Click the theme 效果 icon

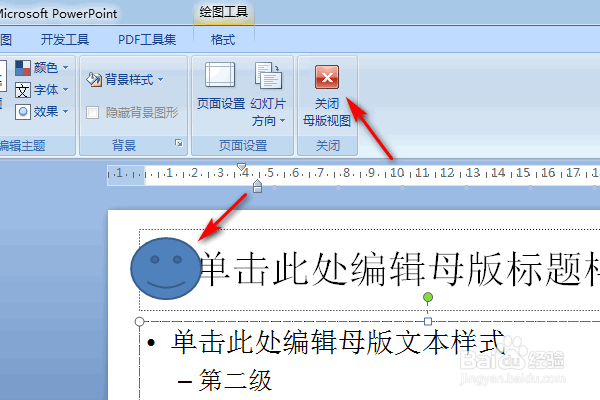pos(23,112)
